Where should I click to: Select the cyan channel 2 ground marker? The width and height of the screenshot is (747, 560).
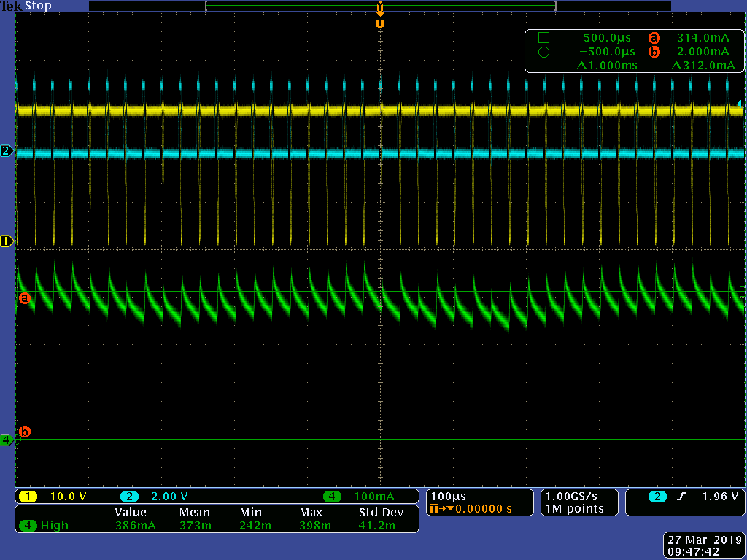point(7,151)
